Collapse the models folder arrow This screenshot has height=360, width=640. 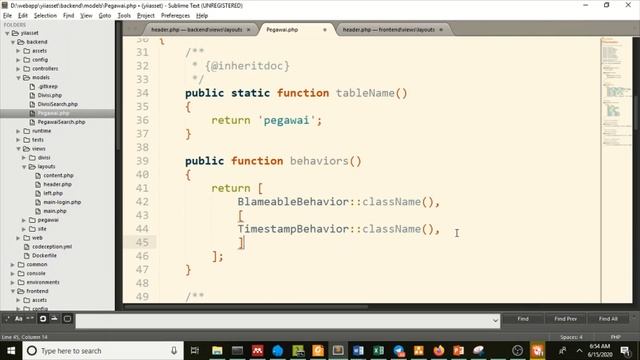18,78
